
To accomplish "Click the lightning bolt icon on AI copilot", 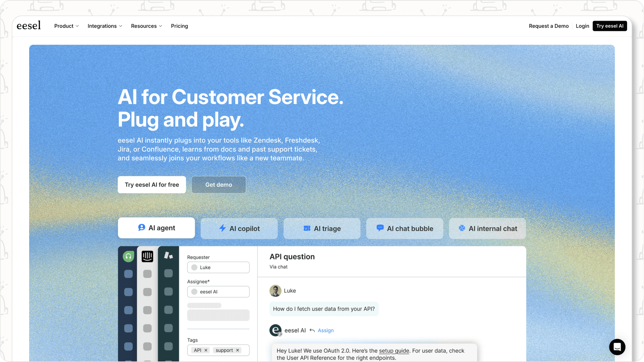I will (x=223, y=228).
